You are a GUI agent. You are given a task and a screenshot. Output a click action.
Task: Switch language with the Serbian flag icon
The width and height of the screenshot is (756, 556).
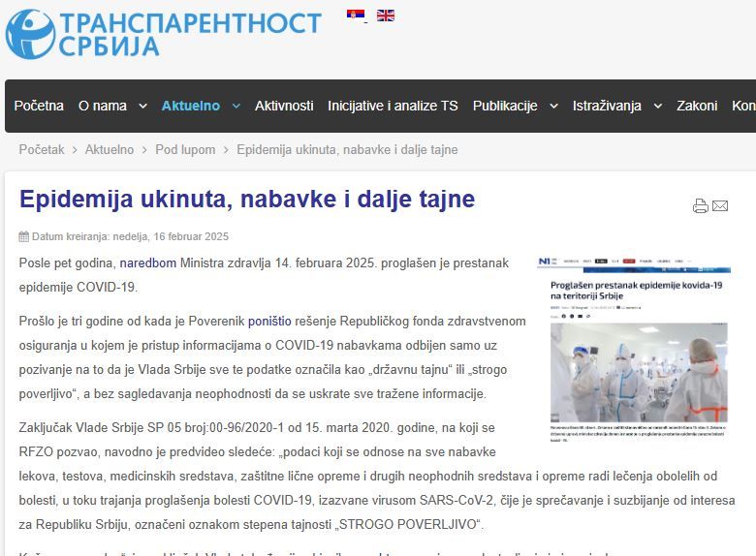coord(356,15)
